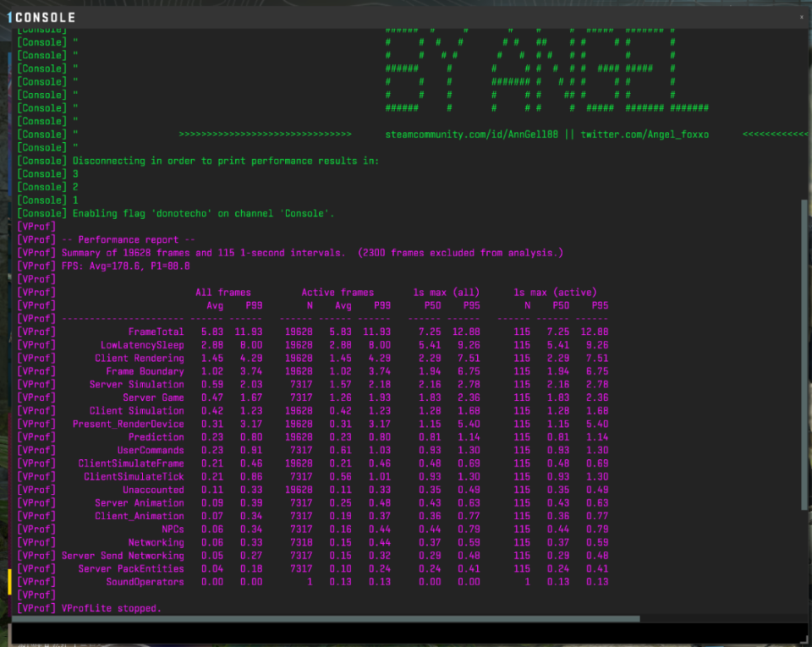Select the Server PackEntities row label

pyautogui.click(x=131, y=569)
